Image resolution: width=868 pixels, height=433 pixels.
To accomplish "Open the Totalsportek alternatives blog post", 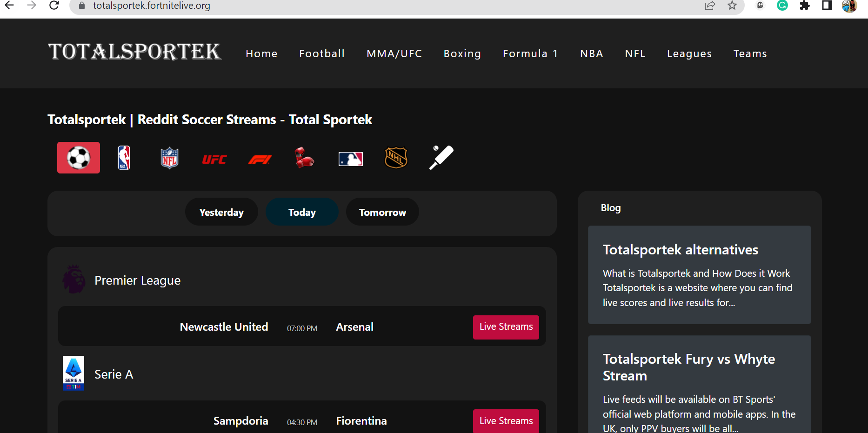I will point(680,249).
